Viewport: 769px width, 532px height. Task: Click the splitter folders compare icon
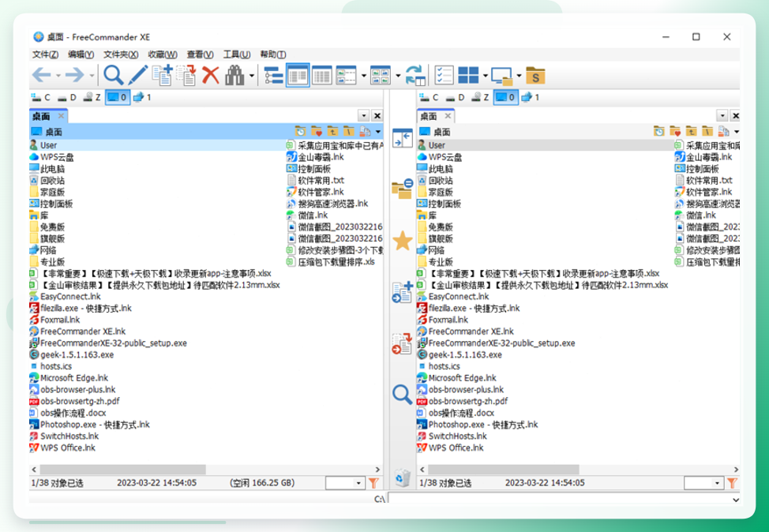pos(402,189)
